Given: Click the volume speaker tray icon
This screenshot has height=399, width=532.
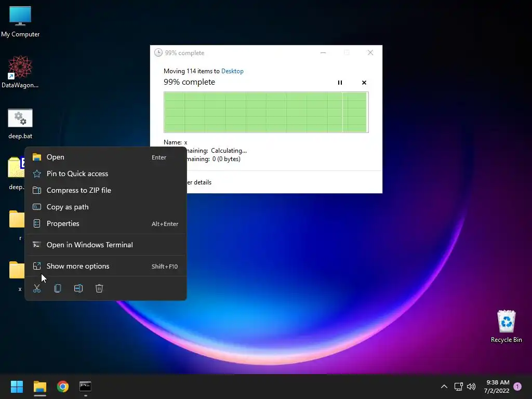Looking at the screenshot, I should (471, 387).
